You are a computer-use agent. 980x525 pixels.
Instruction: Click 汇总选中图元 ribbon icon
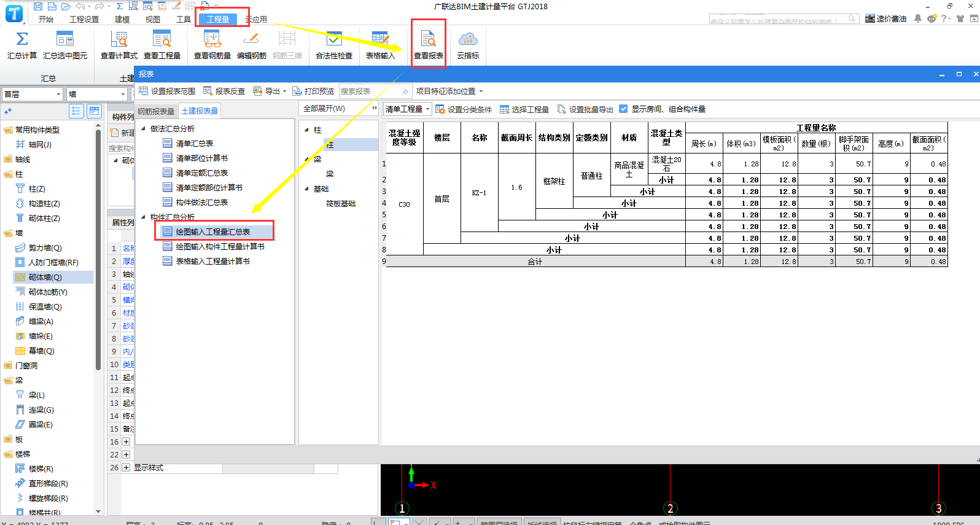coord(65,39)
